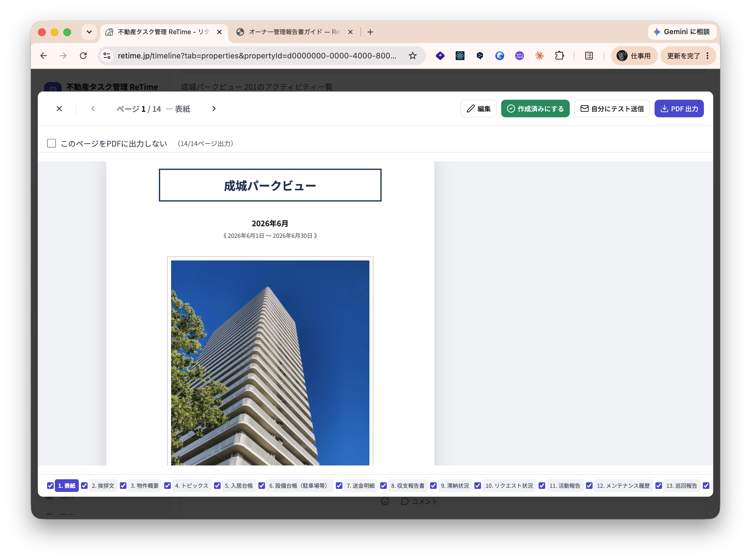Image resolution: width=751 pixels, height=560 pixels.
Task: Bookmark this page with the star icon
Action: click(x=412, y=56)
